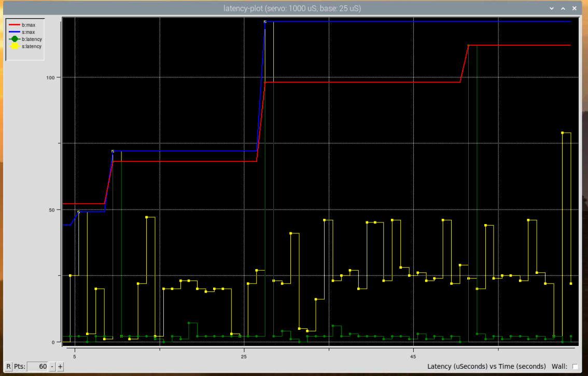The image size is (588, 376).
Task: Click the x-axis label 25
Action: pos(244,356)
